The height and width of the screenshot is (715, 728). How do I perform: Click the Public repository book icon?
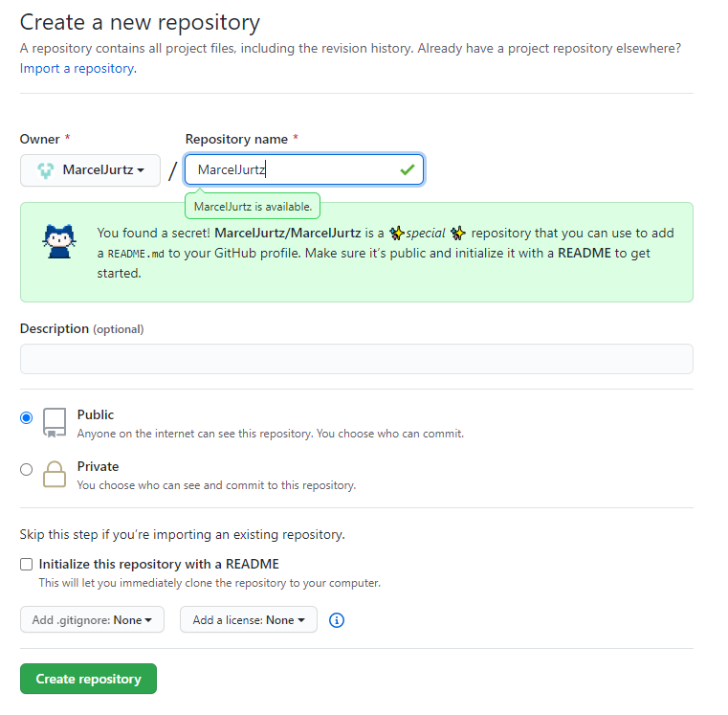click(x=55, y=422)
